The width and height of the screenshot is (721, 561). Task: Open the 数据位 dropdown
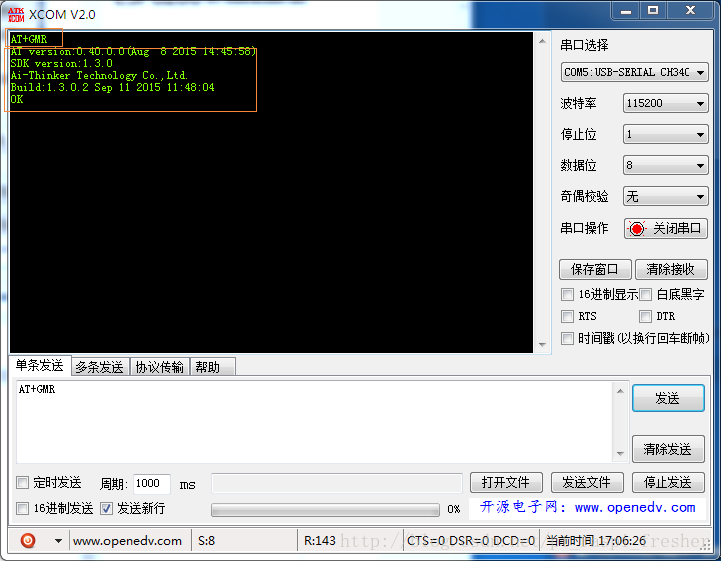665,165
